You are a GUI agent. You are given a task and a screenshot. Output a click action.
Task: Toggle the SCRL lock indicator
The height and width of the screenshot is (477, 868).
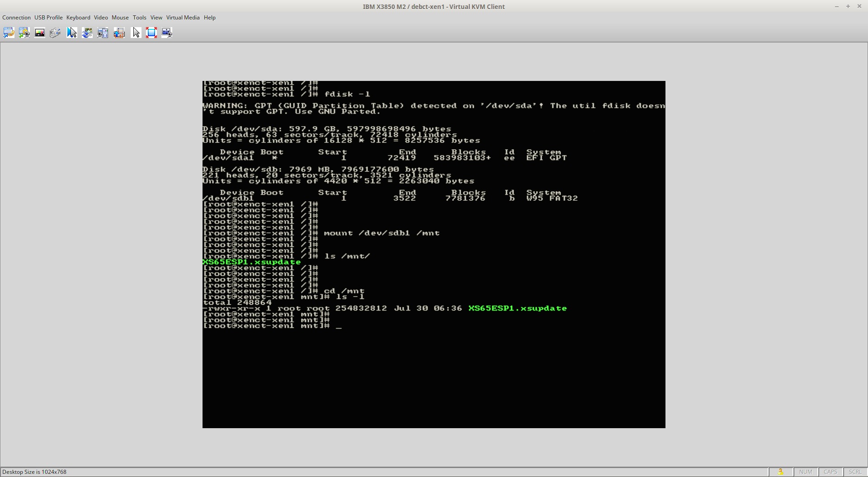[855, 472]
